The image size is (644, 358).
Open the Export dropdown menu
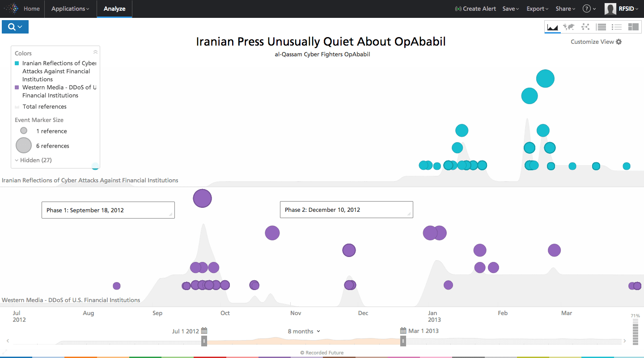click(537, 8)
